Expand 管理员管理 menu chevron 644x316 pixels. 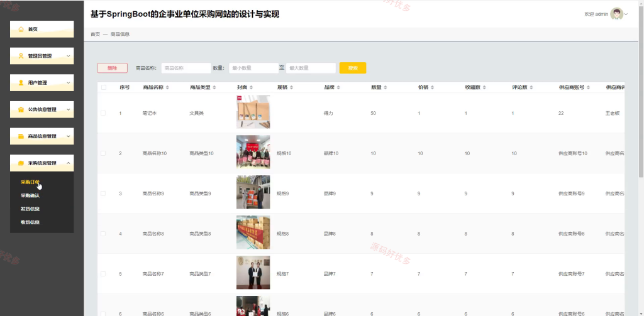click(x=68, y=56)
